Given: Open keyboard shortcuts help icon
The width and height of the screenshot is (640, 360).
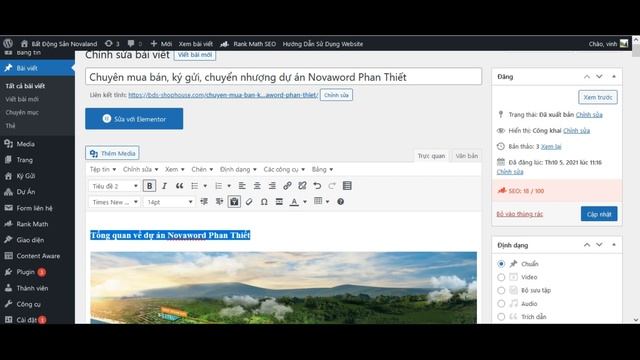Looking at the screenshot, I should (x=340, y=202).
